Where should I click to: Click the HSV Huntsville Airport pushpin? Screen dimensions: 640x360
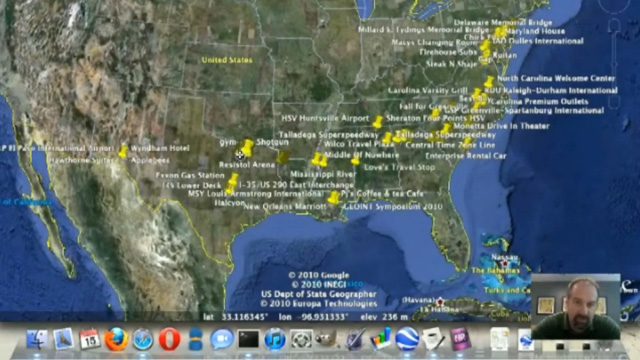tap(378, 121)
